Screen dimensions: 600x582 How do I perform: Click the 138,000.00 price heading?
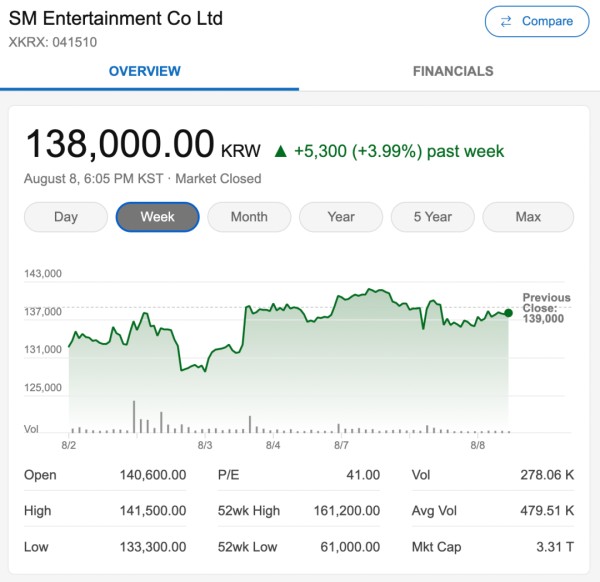coord(120,144)
